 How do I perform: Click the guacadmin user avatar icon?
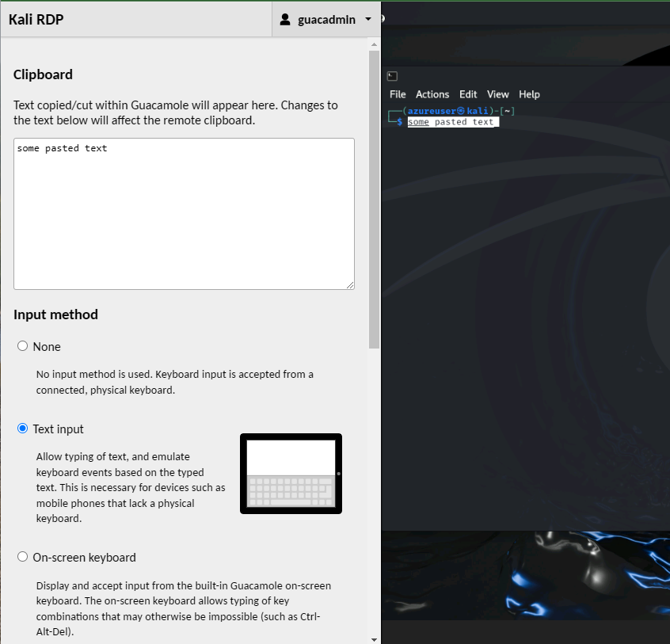click(x=285, y=19)
